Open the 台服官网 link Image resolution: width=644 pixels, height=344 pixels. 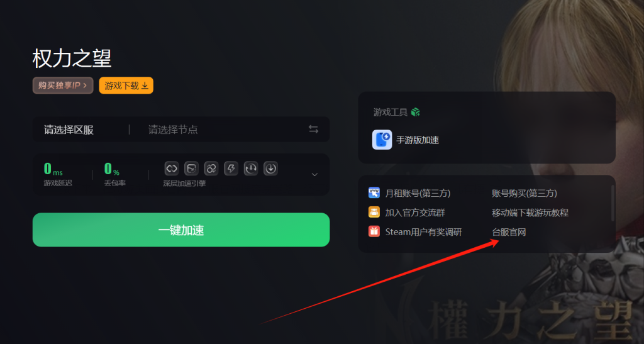point(509,232)
